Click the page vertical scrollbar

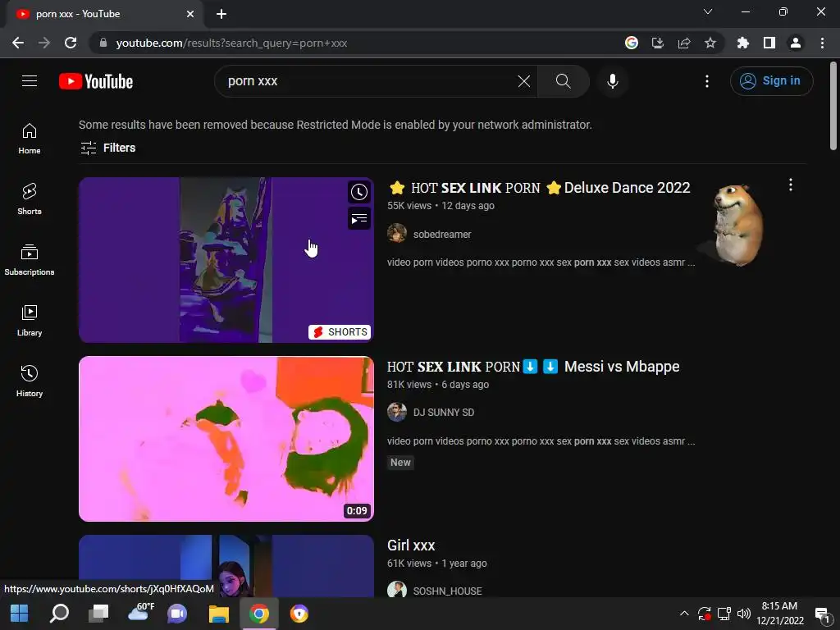pyautogui.click(x=833, y=107)
